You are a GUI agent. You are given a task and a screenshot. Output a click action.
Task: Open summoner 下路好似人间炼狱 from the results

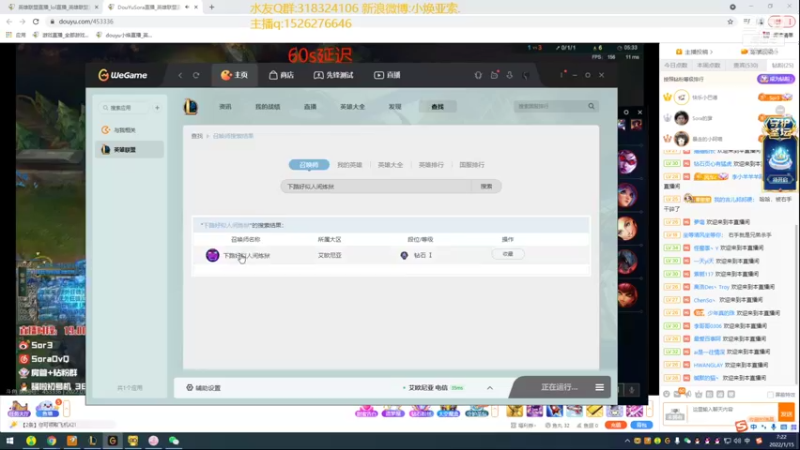click(246, 256)
